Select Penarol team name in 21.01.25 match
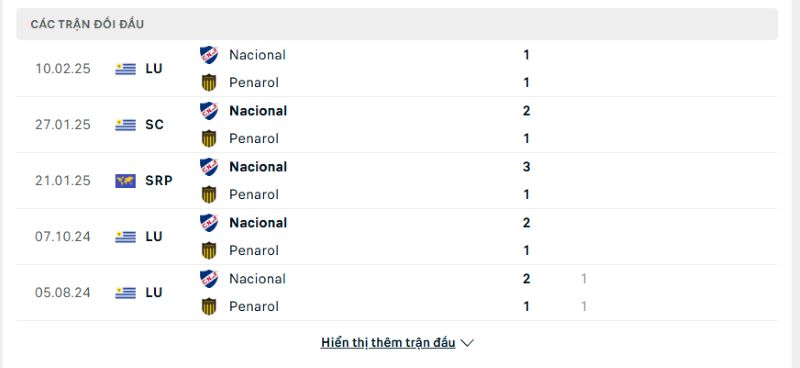Image resolution: width=800 pixels, height=368 pixels. pos(254,194)
